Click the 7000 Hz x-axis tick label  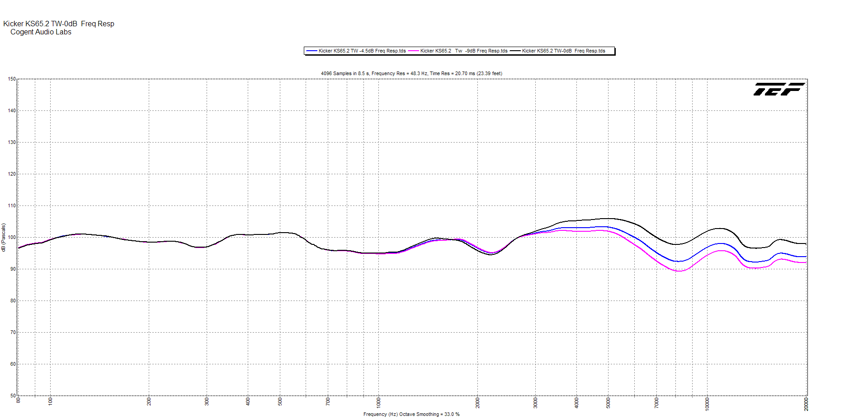[656, 402]
